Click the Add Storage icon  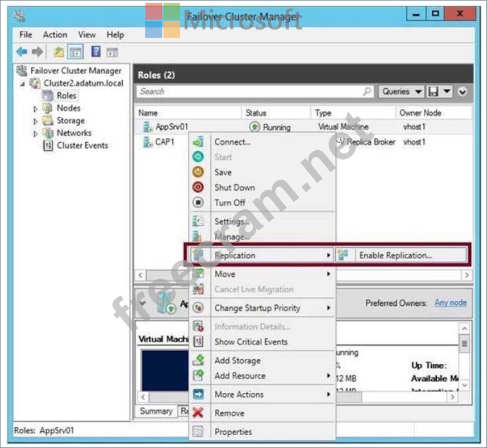(198, 360)
